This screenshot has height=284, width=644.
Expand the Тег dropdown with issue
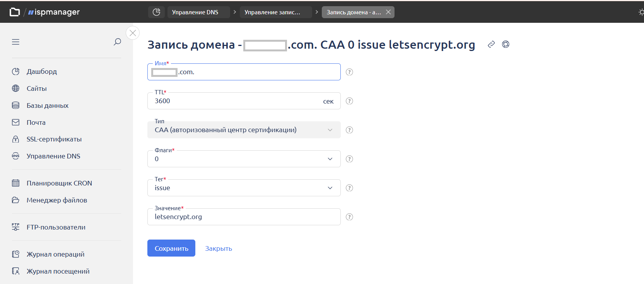(330, 188)
